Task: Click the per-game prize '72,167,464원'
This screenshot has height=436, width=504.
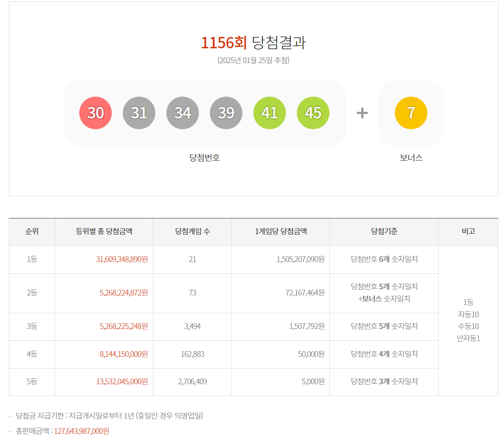Action: (x=305, y=293)
